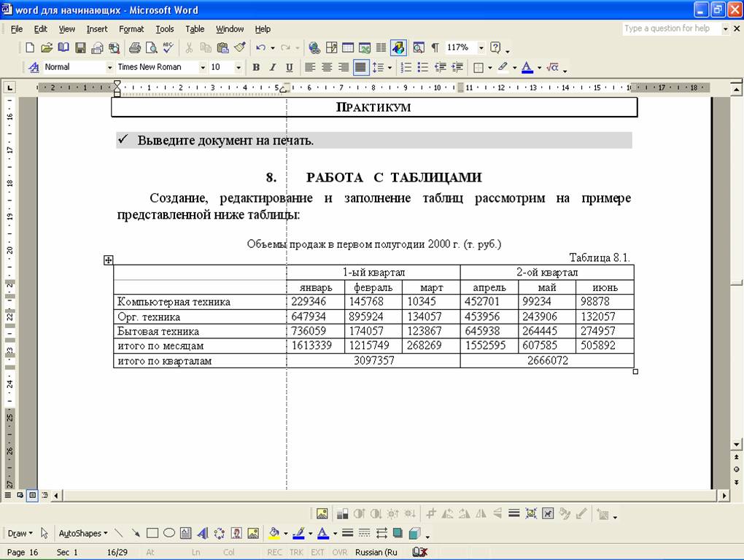Select the Line drawing tool
This screenshot has height=560, width=744.
119,534
